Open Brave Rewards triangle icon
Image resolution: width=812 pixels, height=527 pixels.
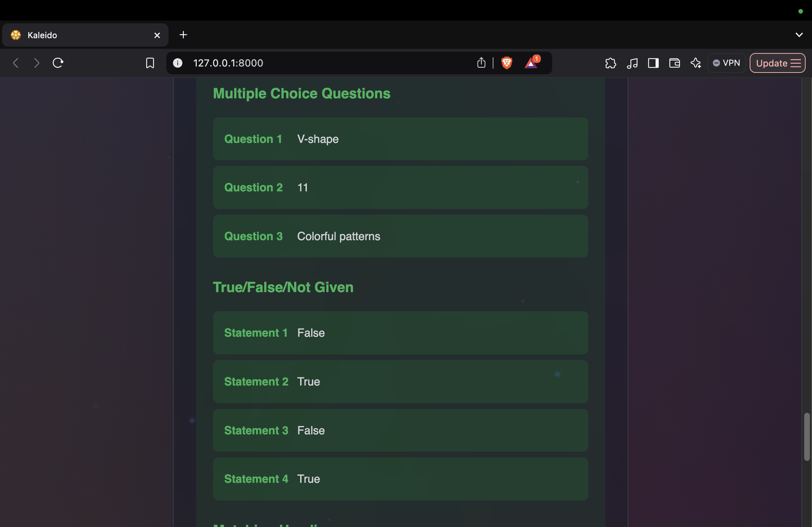pyautogui.click(x=531, y=63)
